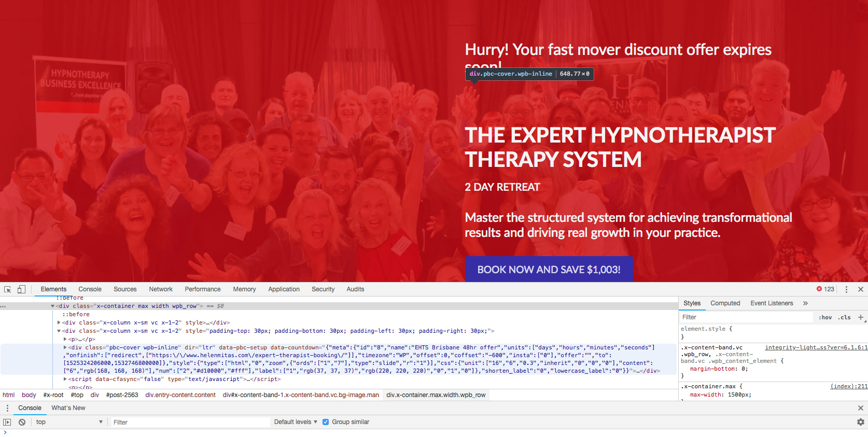Expand the script data-cfasync node

click(x=65, y=379)
